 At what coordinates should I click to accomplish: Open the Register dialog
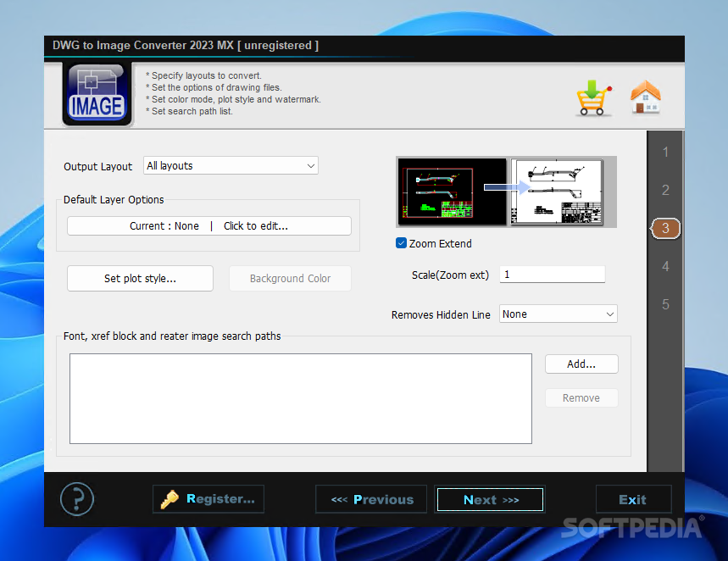pyautogui.click(x=208, y=499)
